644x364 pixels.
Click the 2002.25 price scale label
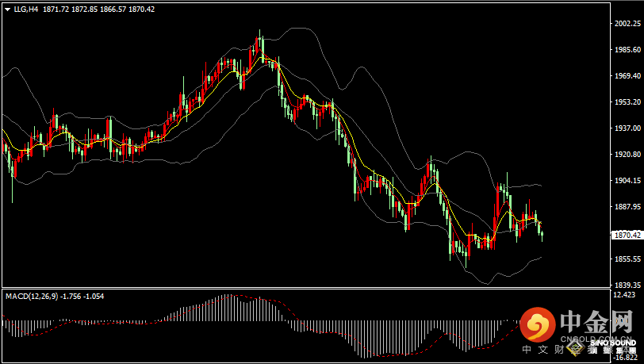pos(627,24)
